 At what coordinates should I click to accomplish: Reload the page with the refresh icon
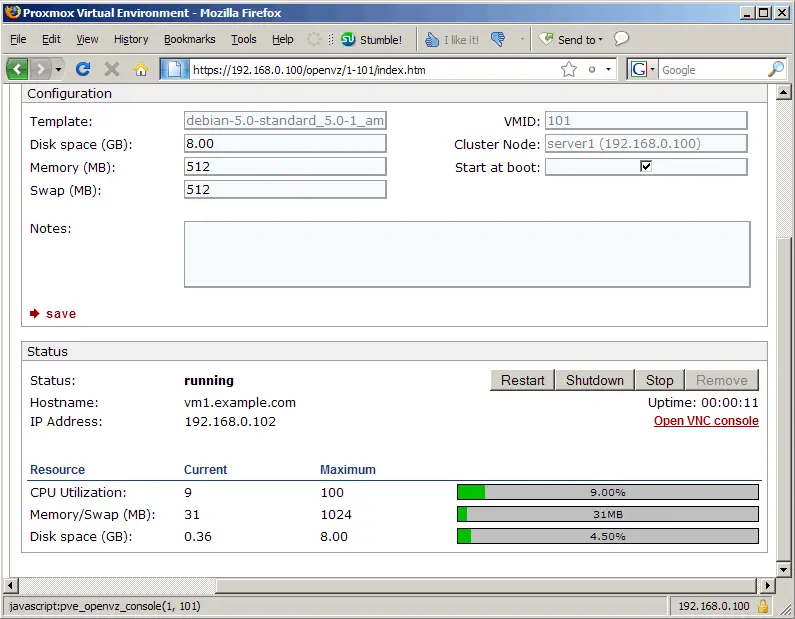coord(83,69)
